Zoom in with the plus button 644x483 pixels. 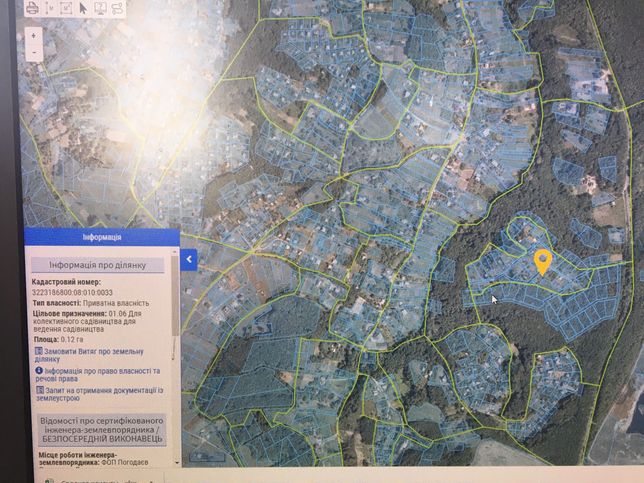[x=34, y=36]
